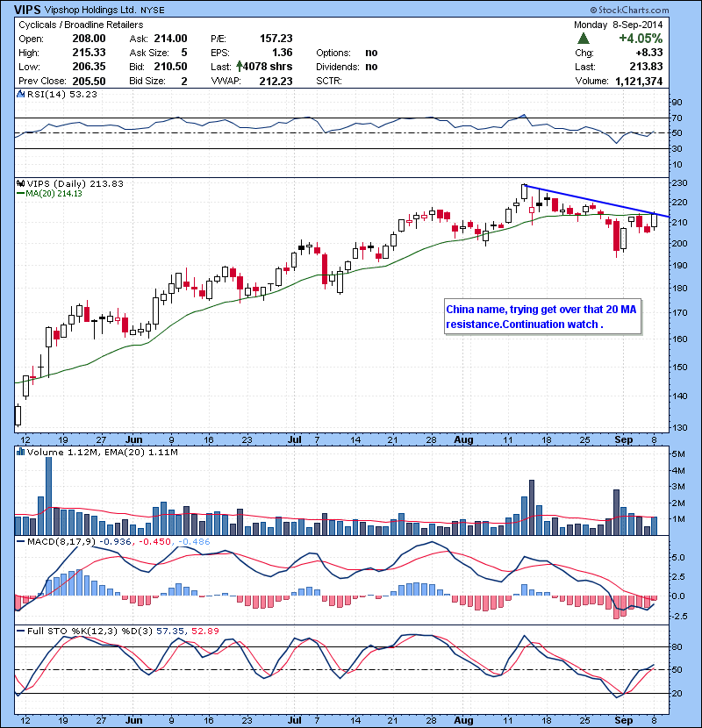This screenshot has width=702, height=728.
Task: Click the Open value 208.00
Action: coord(89,39)
